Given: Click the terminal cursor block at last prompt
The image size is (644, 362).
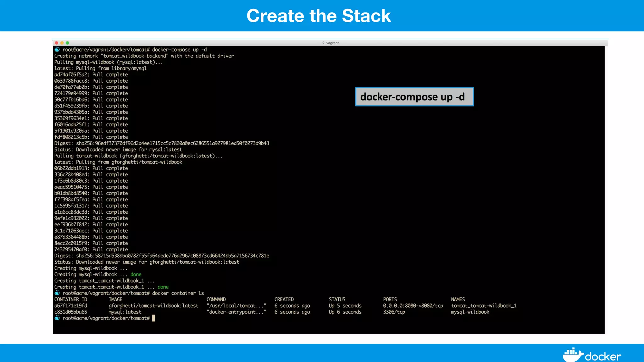Looking at the screenshot, I should [153, 318].
